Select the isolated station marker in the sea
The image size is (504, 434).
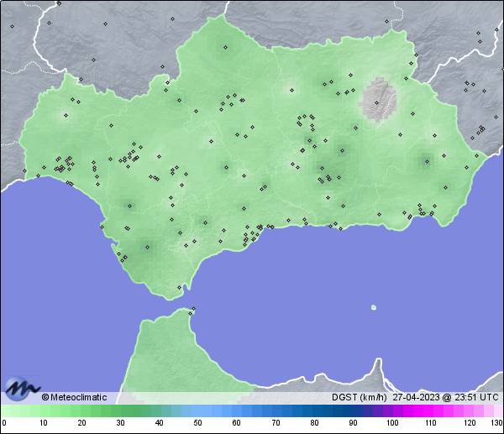point(374,306)
